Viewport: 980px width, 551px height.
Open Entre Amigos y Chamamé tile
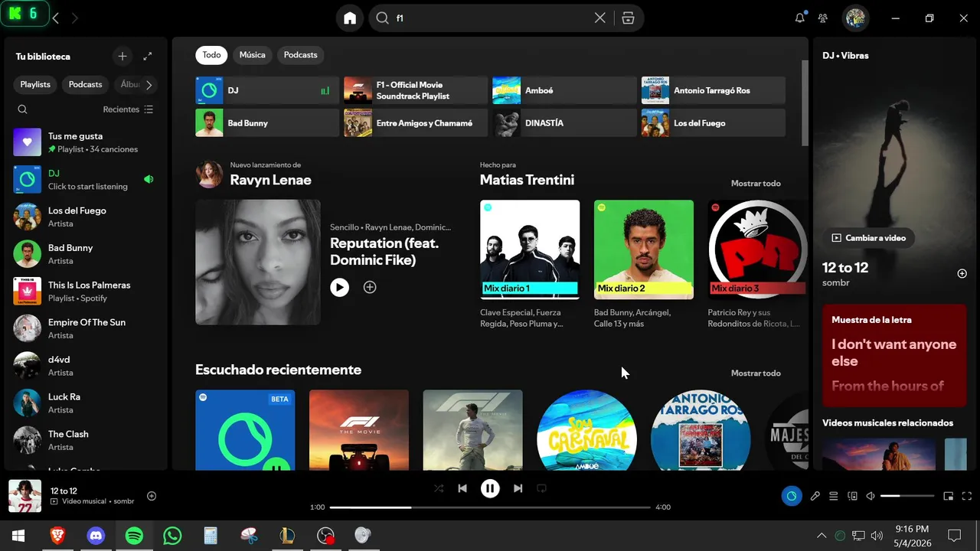416,123
